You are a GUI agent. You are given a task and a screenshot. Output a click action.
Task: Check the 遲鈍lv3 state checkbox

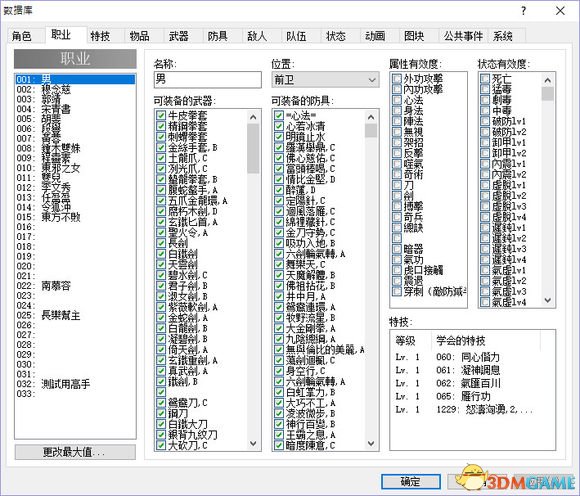point(485,249)
